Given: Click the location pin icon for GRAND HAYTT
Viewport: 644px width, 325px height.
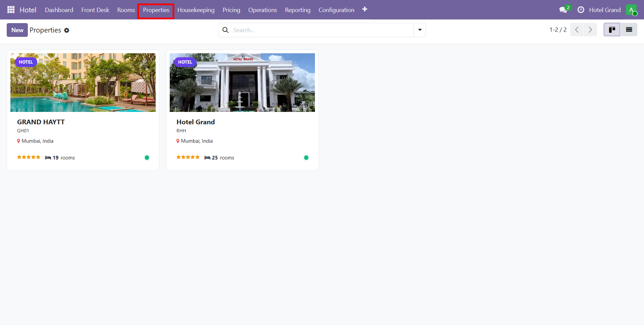Looking at the screenshot, I should pos(18,141).
